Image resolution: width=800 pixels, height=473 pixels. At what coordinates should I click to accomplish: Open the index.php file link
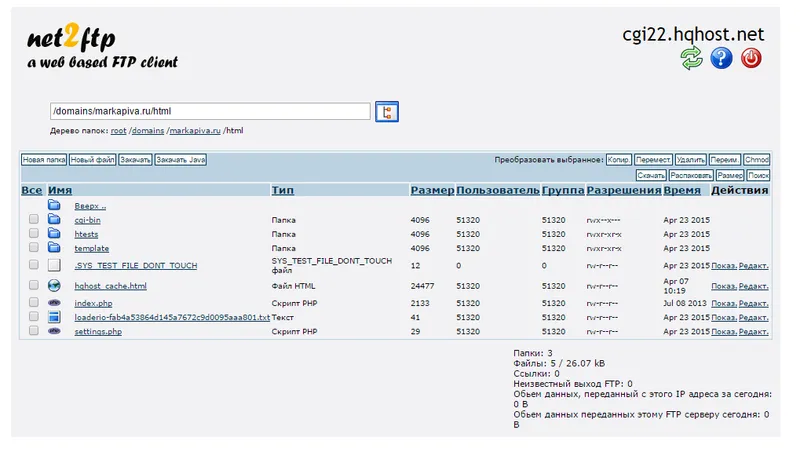[93, 303]
